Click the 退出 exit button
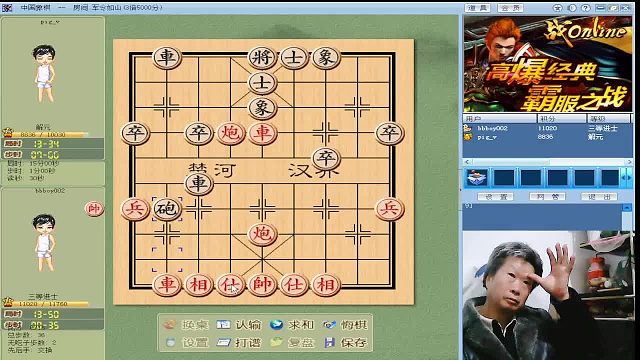 pyautogui.click(x=599, y=197)
